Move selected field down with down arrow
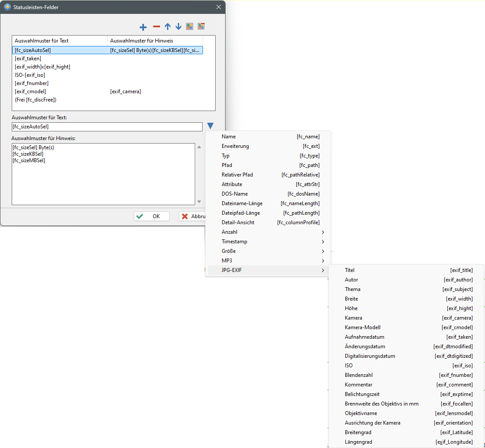The image size is (485, 448). (178, 27)
